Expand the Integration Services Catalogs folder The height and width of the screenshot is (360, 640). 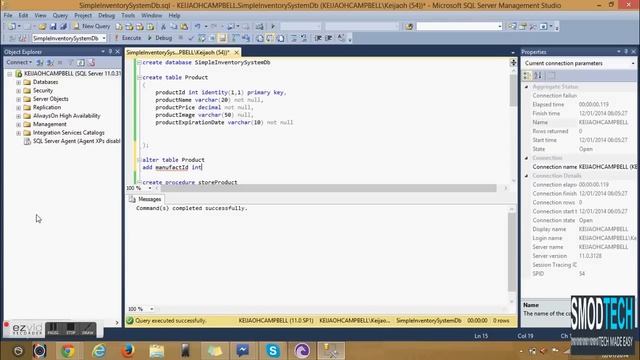pos(18,133)
